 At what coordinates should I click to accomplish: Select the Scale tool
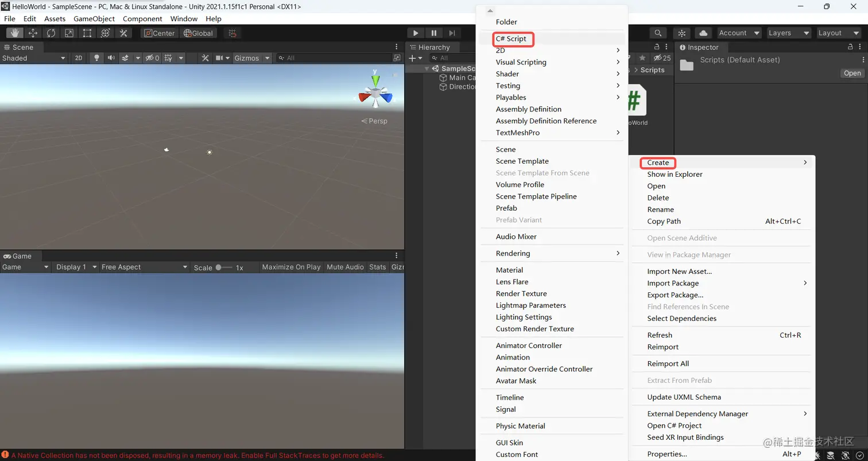(x=69, y=33)
